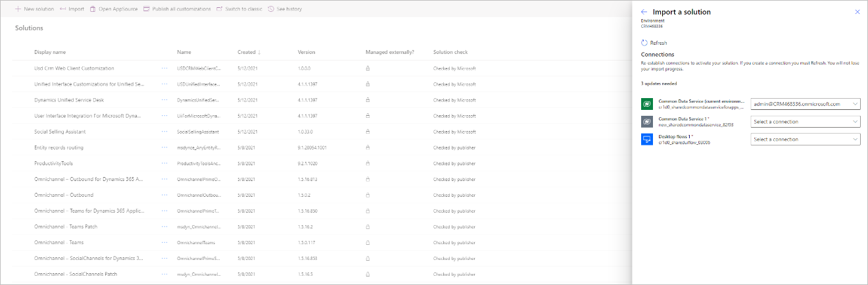Click Switch to classic
Screen dimensions: 868x285
239,9
